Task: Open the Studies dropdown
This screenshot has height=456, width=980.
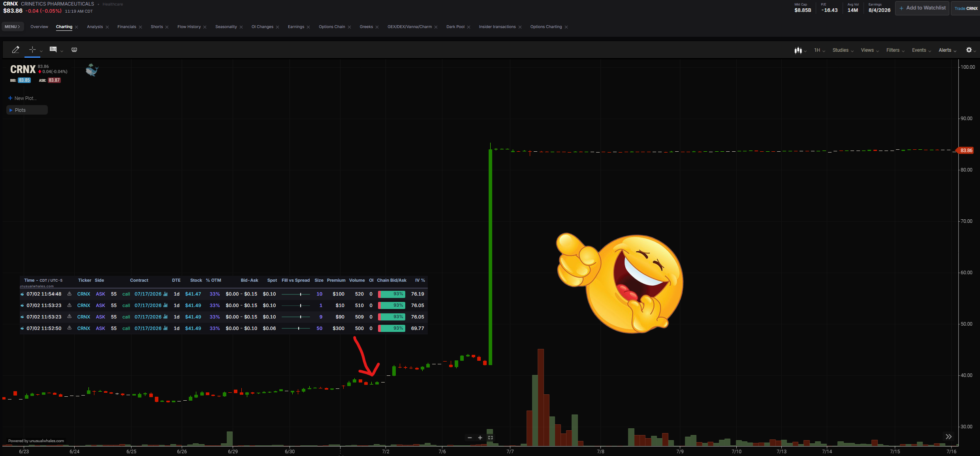Action: pos(843,50)
